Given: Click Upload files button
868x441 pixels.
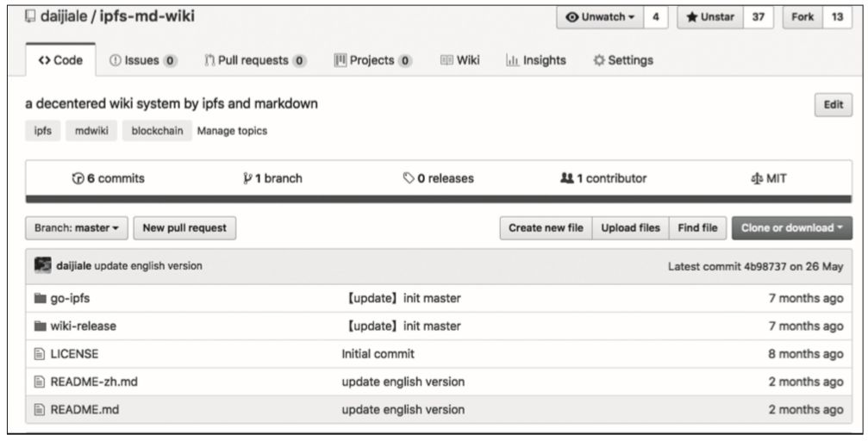Looking at the screenshot, I should tap(630, 228).
